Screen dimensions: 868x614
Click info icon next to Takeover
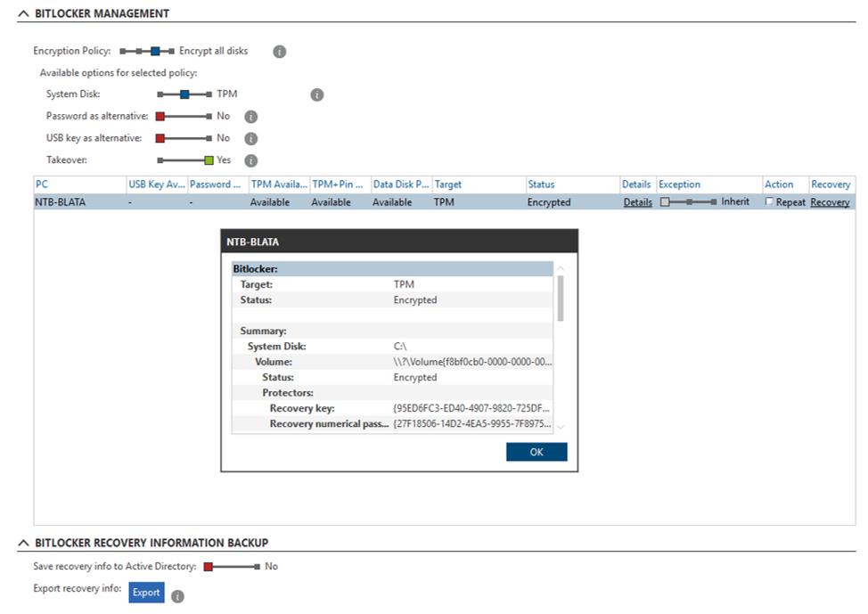tap(250, 161)
